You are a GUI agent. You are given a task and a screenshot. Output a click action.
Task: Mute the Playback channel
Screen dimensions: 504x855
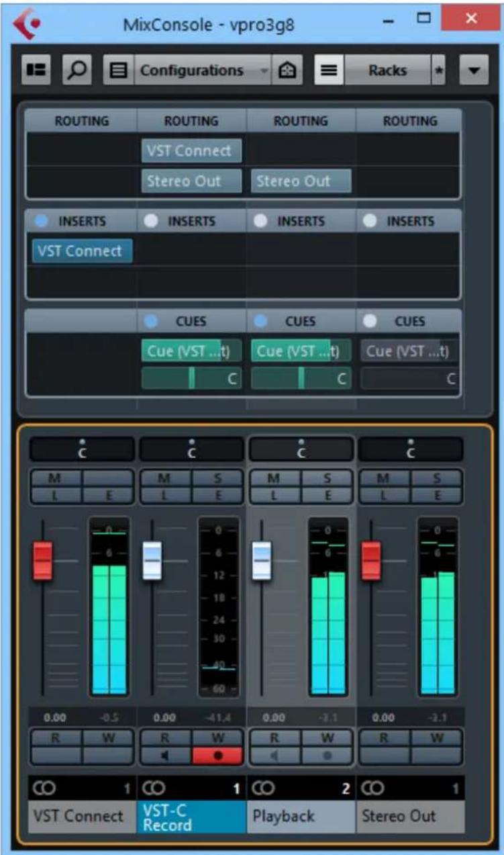[274, 478]
